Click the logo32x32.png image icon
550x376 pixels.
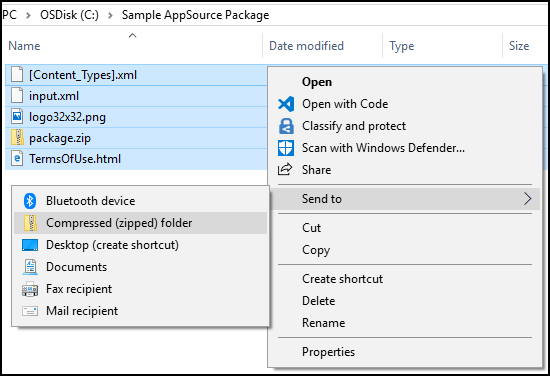(17, 116)
